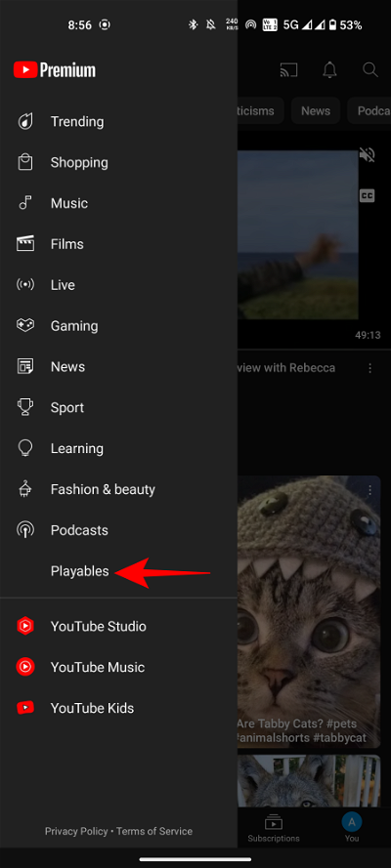Select the Podcasts filter chip
This screenshot has height=868, width=391.
tap(369, 110)
